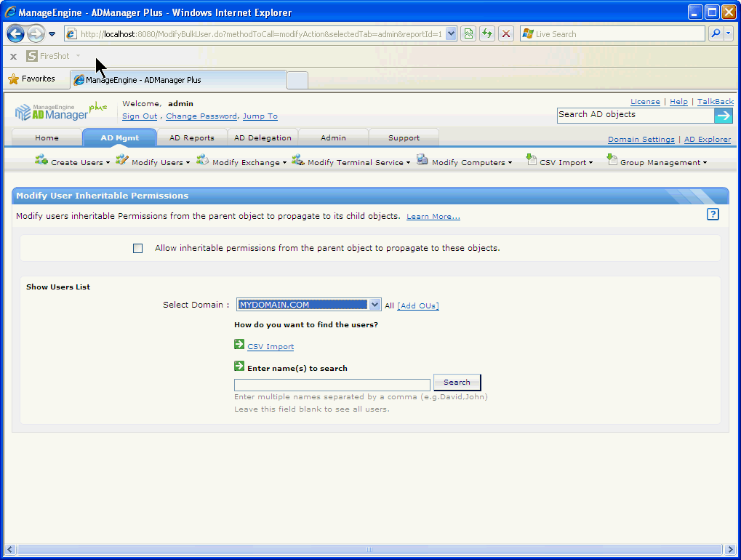Expand the Modify Terminal Service menu
The height and width of the screenshot is (560, 741).
408,163
